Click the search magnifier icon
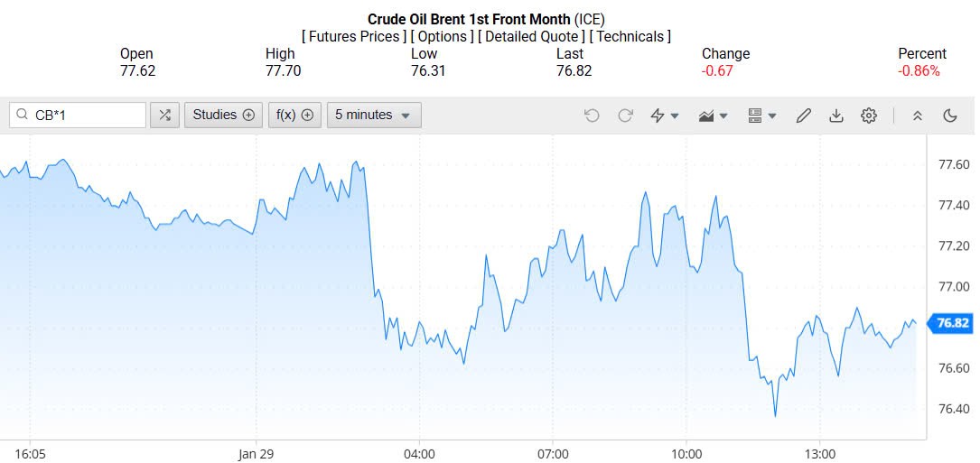Image resolution: width=980 pixels, height=463 pixels. click(22, 115)
